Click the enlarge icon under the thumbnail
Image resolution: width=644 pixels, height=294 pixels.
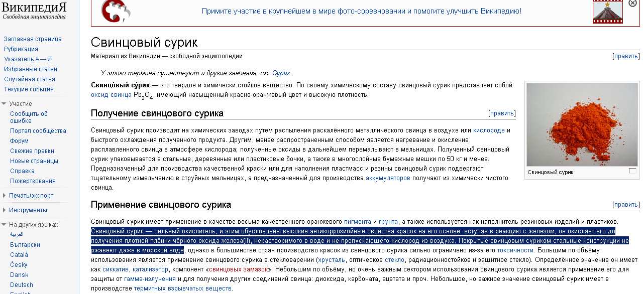(x=632, y=172)
